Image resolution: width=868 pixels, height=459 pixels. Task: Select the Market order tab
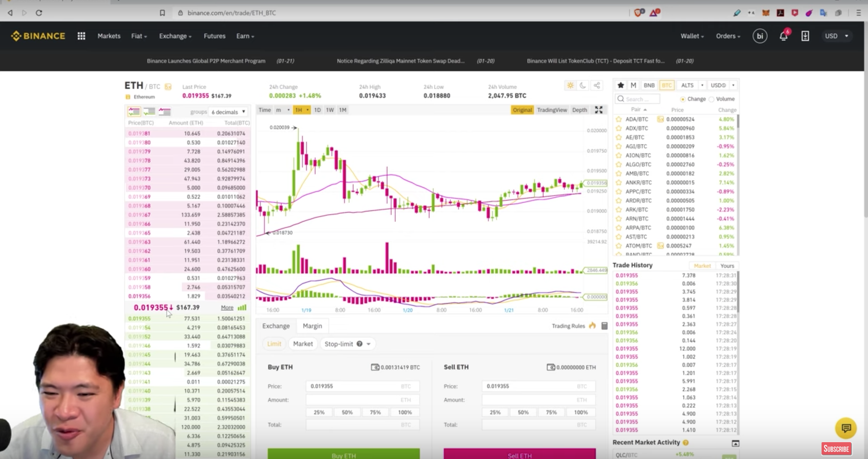pos(303,344)
